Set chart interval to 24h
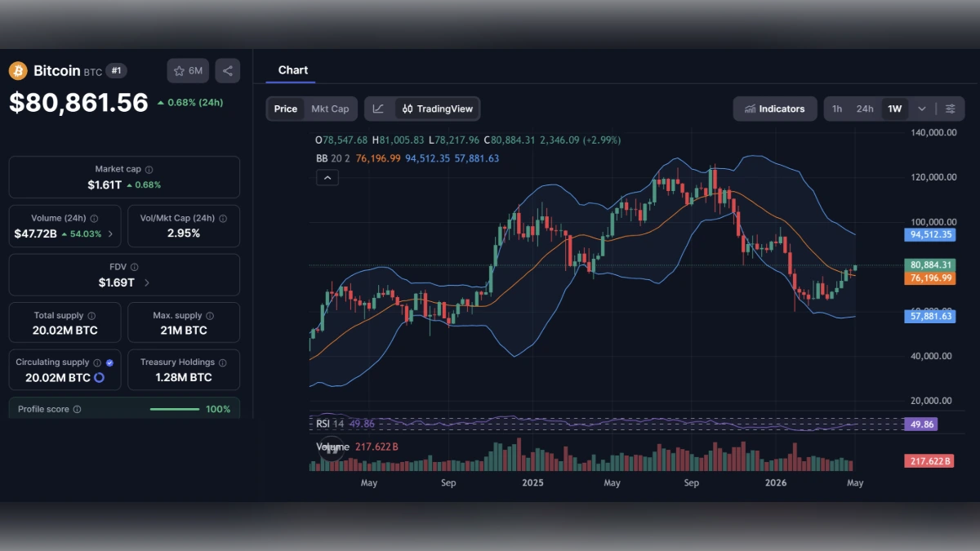Screen dimensions: 980x551 [865, 109]
